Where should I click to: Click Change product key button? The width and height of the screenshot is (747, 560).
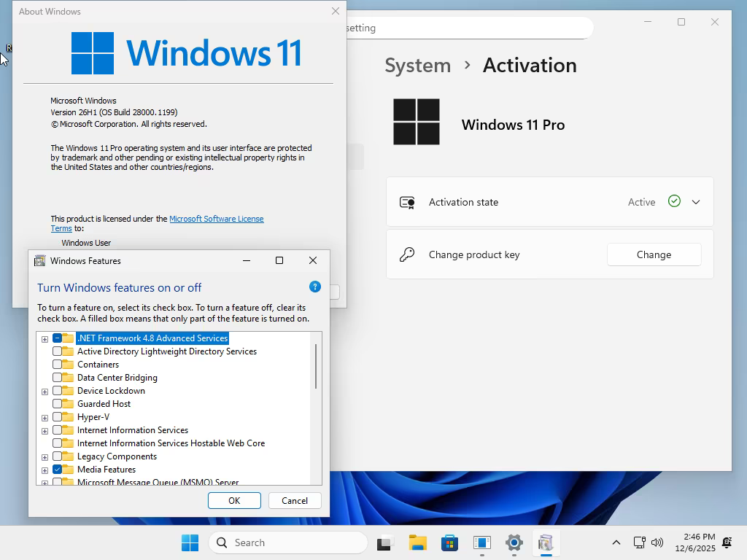(654, 254)
